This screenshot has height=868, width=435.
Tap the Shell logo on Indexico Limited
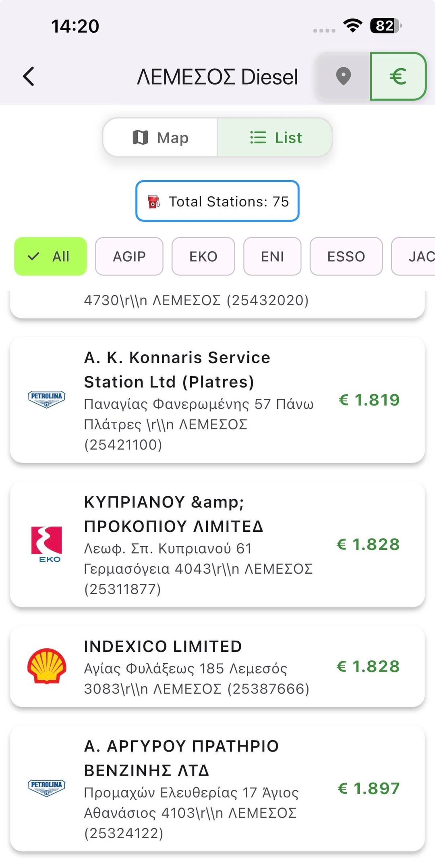pos(47,666)
